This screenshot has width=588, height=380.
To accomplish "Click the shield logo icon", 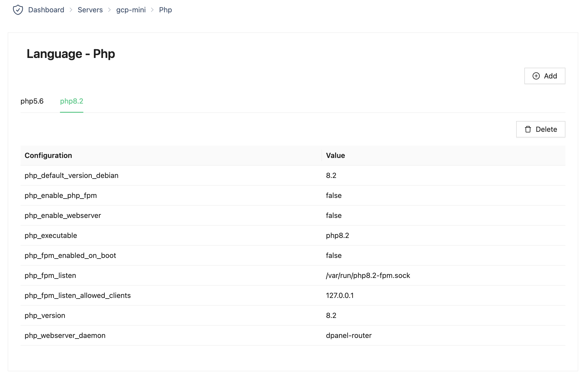I will (x=18, y=10).
